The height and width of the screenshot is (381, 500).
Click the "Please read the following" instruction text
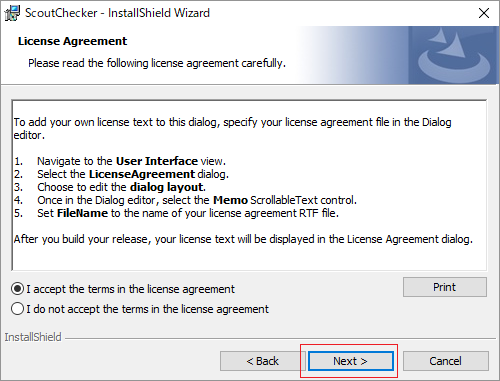pos(157,63)
